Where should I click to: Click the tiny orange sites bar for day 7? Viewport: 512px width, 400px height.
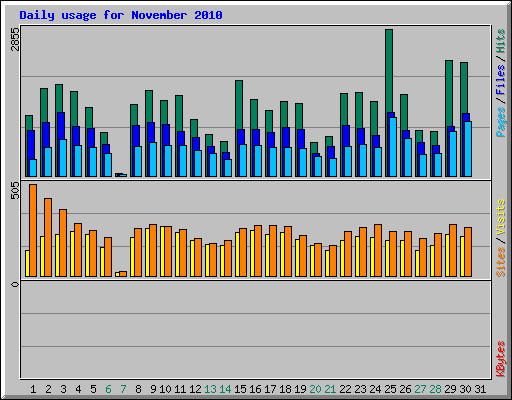point(123,274)
